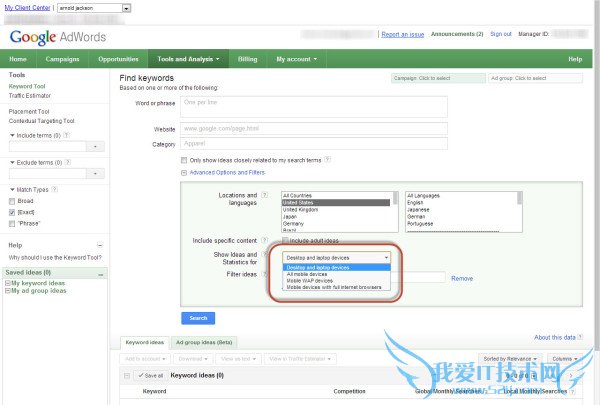600x405 pixels.
Task: Open My account menu
Action: pyautogui.click(x=297, y=59)
